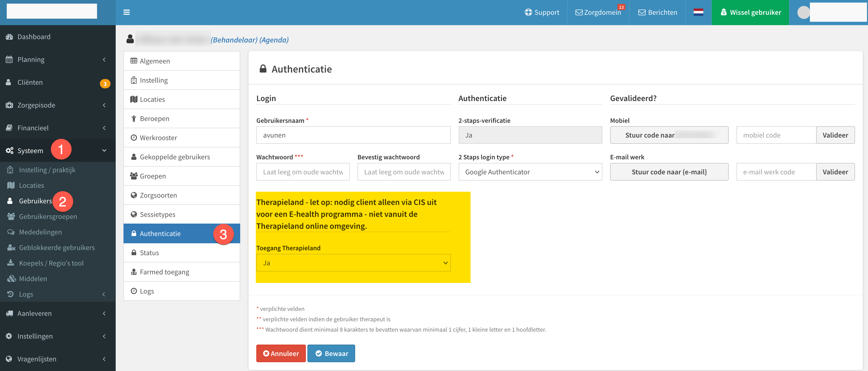Open the user avatar profile
This screenshot has width=868, height=371.
[803, 12]
